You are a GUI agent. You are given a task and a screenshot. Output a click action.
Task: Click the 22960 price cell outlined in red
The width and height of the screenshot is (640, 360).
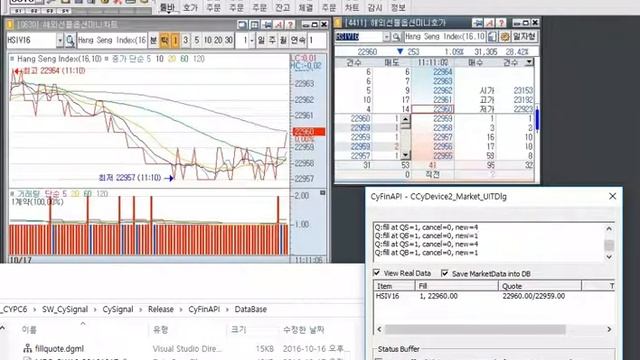pos(432,109)
